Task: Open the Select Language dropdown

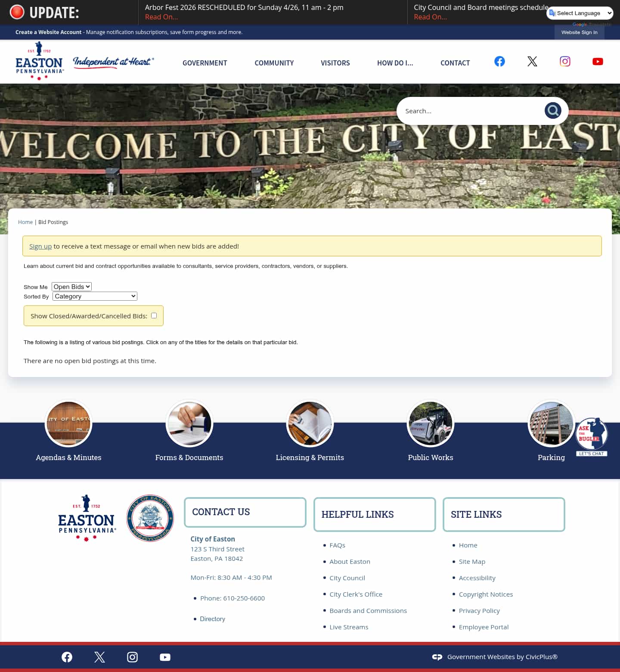Action: (x=579, y=13)
